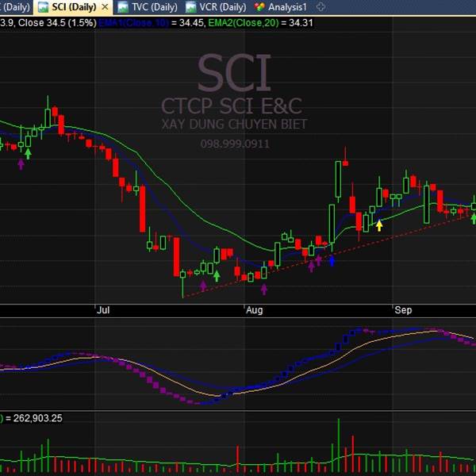
Task: Open the Analysis1 tab
Action: (281, 7)
